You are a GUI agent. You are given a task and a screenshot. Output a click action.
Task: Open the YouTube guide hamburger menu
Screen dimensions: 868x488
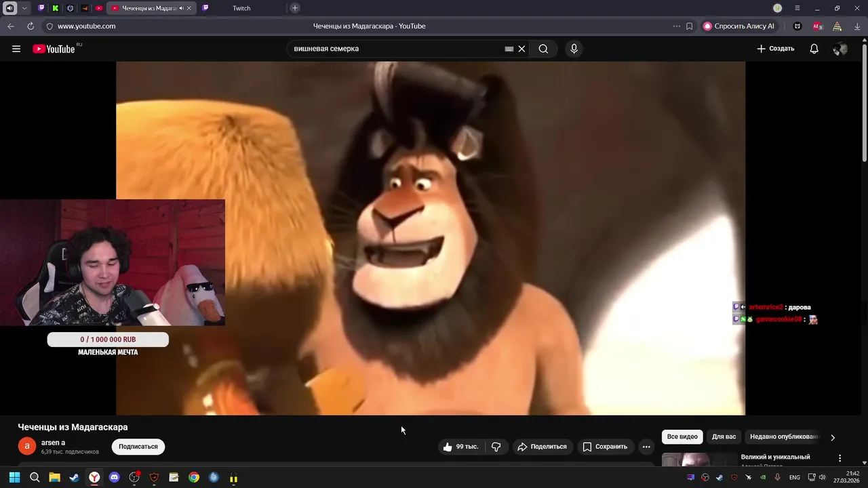pyautogui.click(x=16, y=49)
